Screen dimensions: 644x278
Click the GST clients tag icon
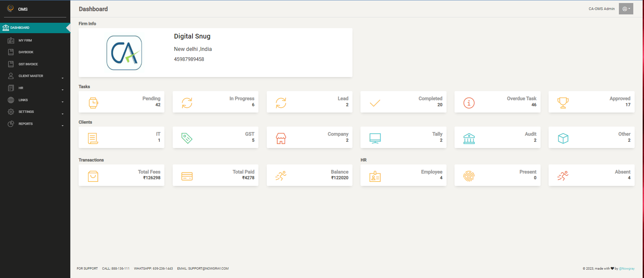pos(187,138)
